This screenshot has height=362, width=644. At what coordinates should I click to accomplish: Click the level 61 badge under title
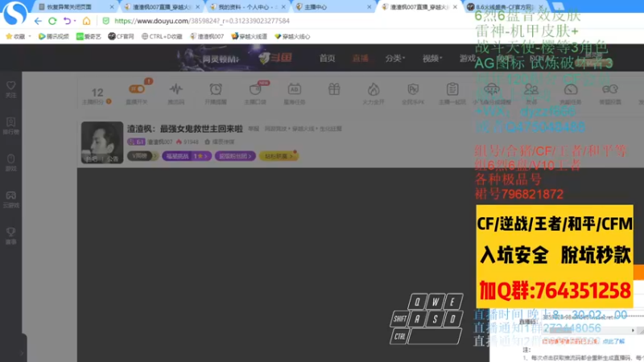pyautogui.click(x=136, y=142)
